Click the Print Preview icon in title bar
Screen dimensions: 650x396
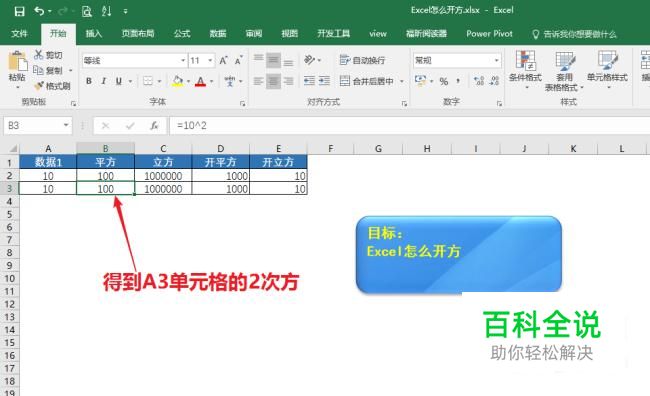(86, 11)
